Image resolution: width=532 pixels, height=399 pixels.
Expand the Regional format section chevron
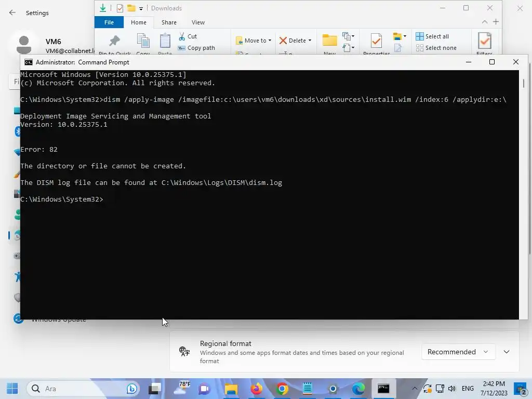point(507,352)
